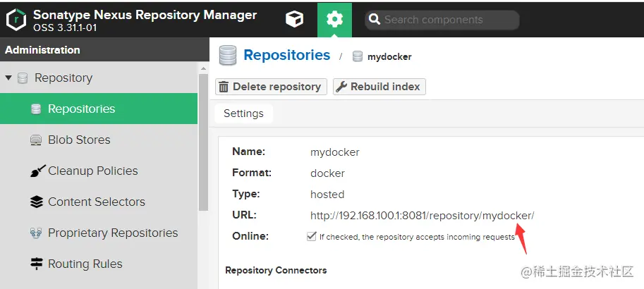Click the OSS 3.31.1-01 version text
This screenshot has height=289, width=644.
(65, 28)
